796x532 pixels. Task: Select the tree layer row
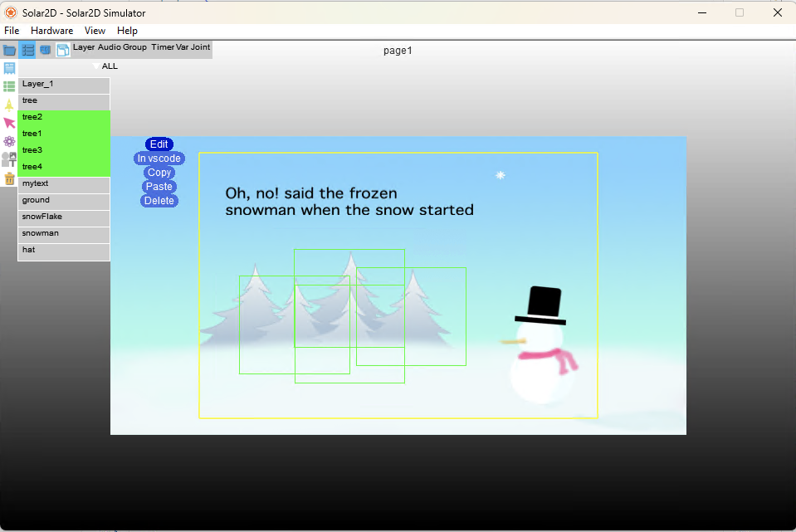coord(64,101)
